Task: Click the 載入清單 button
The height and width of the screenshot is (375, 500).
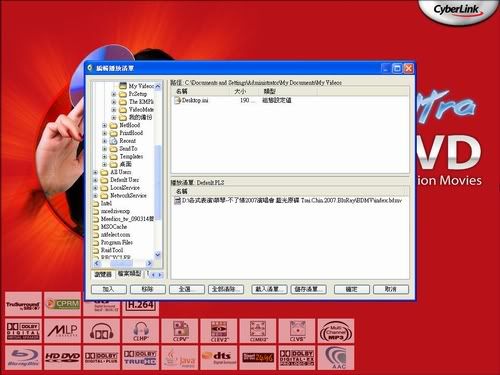Action: pyautogui.click(x=269, y=289)
